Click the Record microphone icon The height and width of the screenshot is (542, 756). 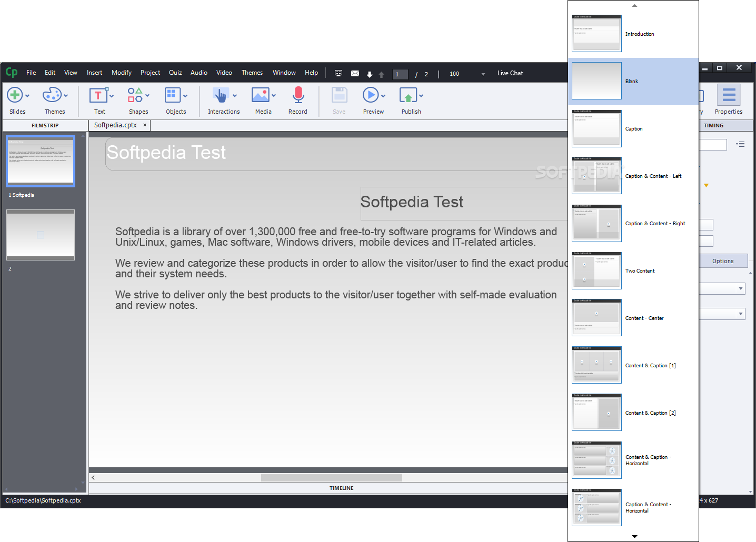299,95
